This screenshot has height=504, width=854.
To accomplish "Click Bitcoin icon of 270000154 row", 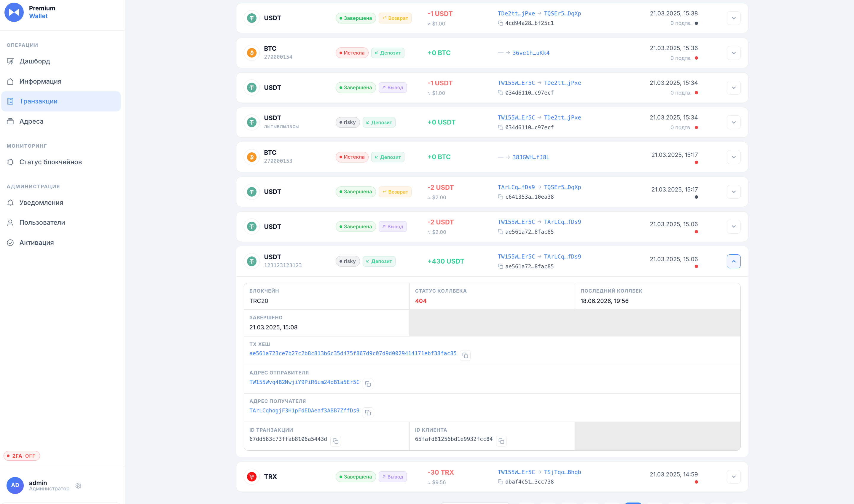I will (252, 53).
